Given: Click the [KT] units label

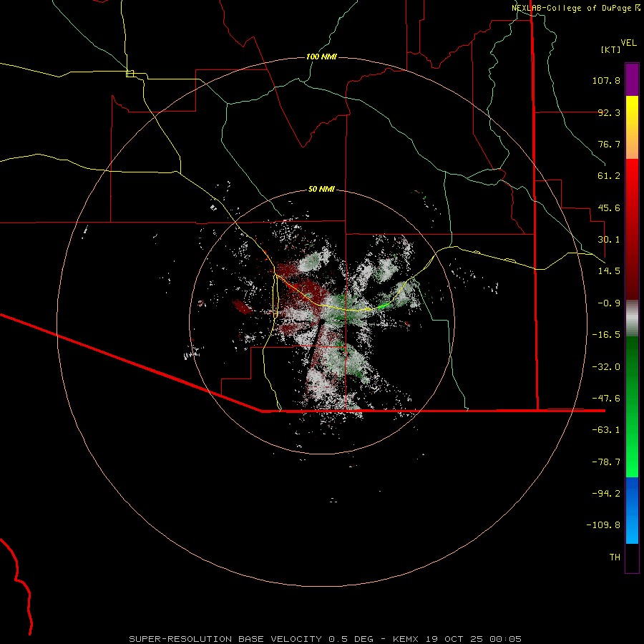Looking at the screenshot, I should [611, 49].
